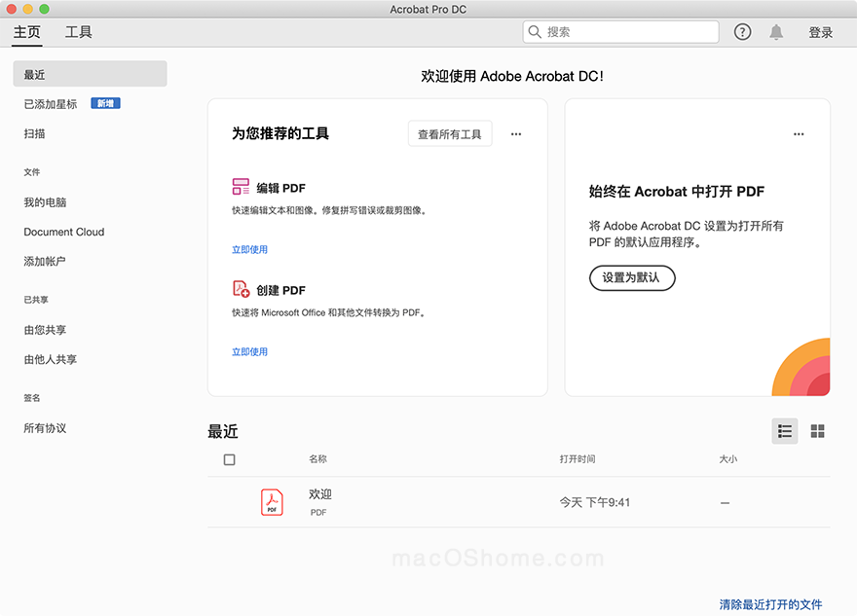The width and height of the screenshot is (857, 616).
Task: Open 已添加星标 in the sidebar
Action: tap(51, 104)
